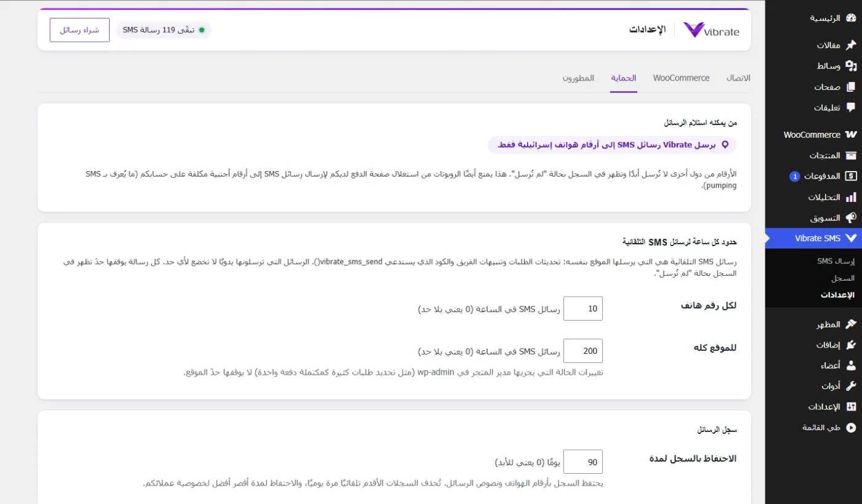Select the التسويق megaphone icon
Image resolution: width=862 pixels, height=504 pixels.
tap(851, 218)
